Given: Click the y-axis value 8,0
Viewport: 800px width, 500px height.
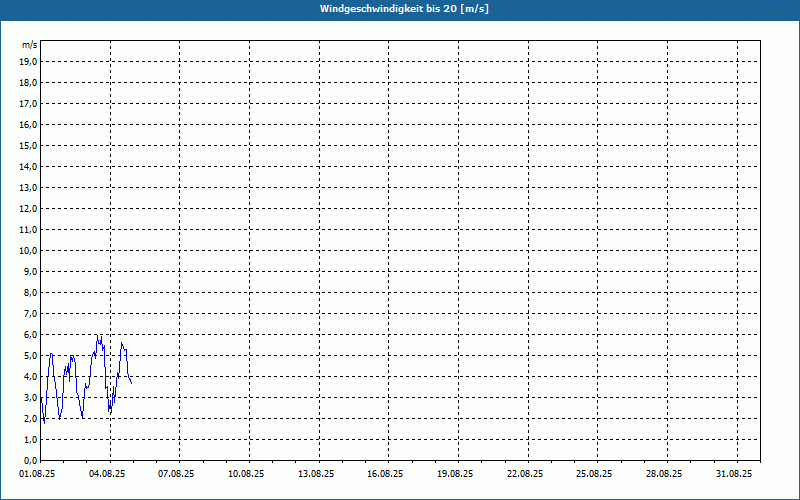Looking at the screenshot, I should (30, 292).
